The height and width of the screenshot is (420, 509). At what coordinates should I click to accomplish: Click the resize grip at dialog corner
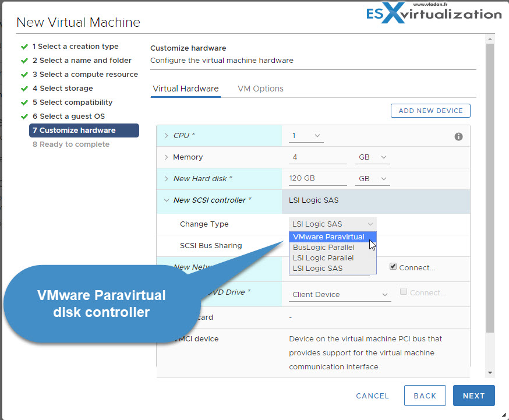pyautogui.click(x=504, y=415)
